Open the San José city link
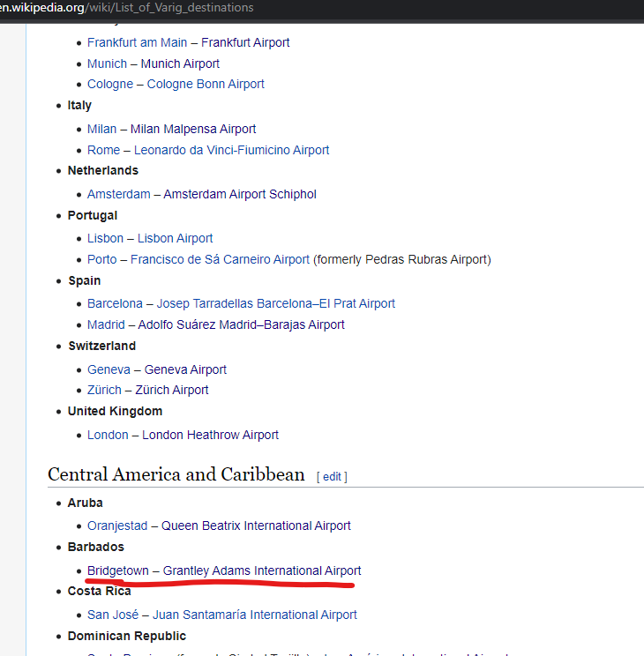This screenshot has width=644, height=656. (113, 615)
